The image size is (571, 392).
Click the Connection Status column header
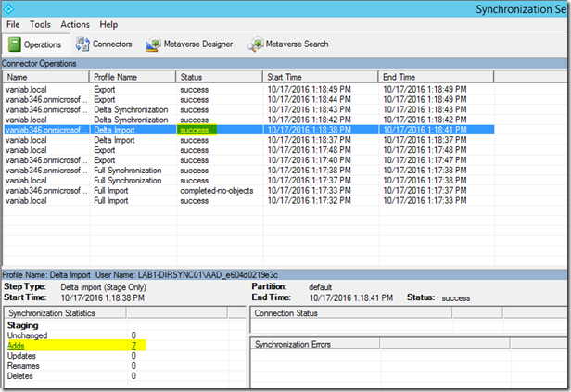(x=352, y=313)
